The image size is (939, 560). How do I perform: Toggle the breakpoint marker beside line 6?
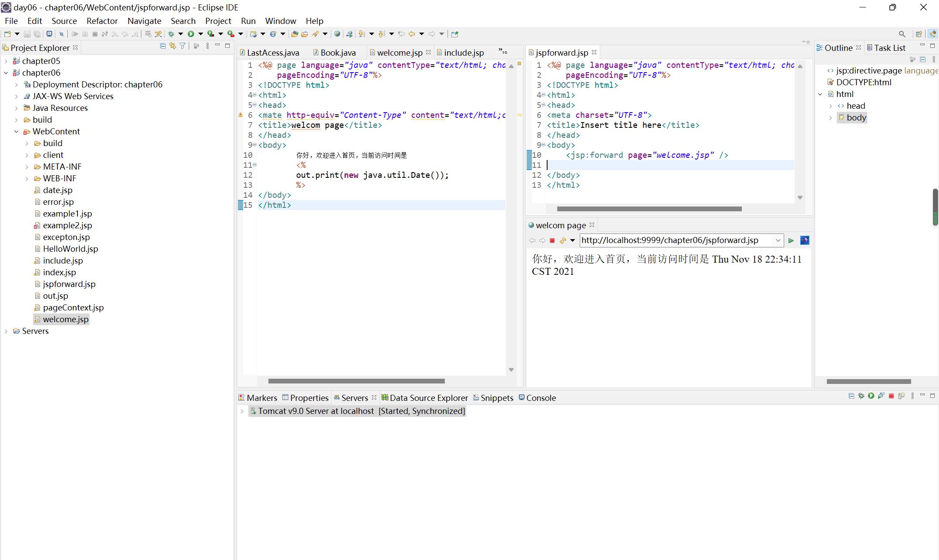tap(241, 115)
